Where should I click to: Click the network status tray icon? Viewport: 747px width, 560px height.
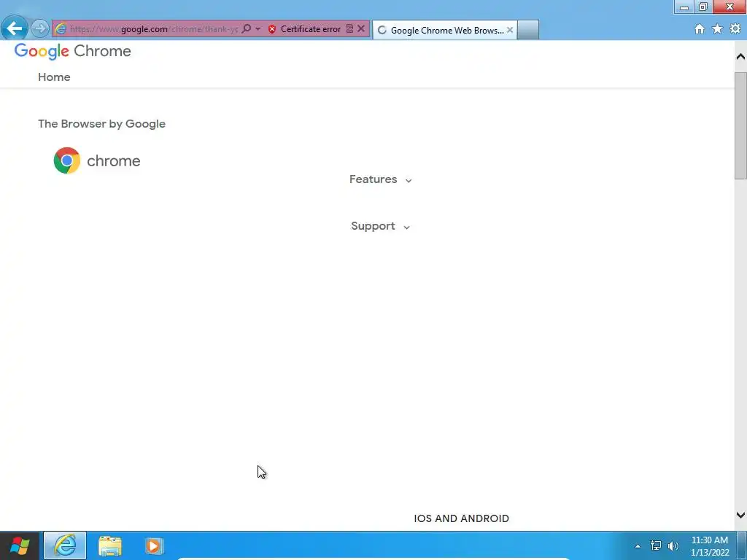656,545
